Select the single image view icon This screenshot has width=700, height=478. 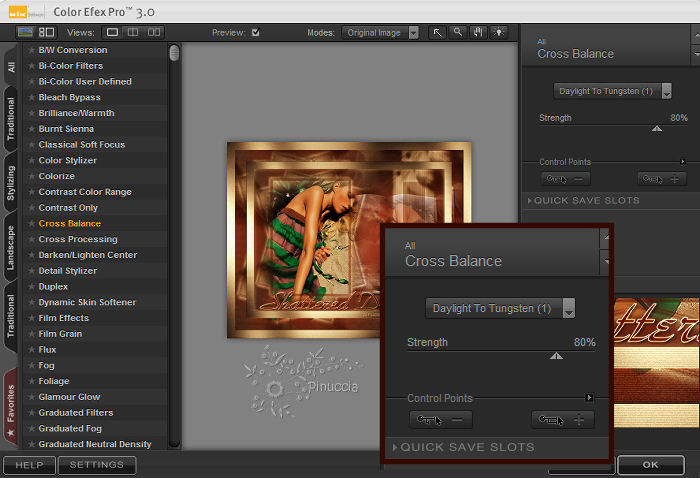pyautogui.click(x=112, y=32)
